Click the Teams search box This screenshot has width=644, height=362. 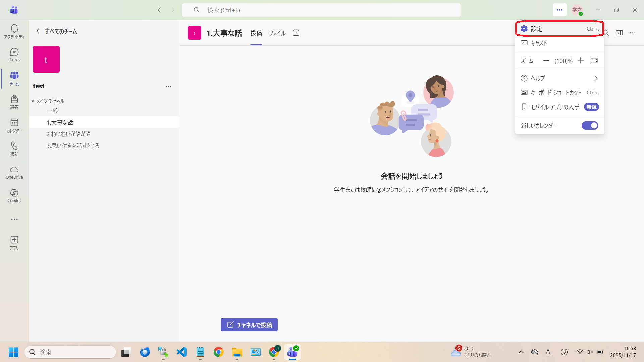[x=321, y=10]
